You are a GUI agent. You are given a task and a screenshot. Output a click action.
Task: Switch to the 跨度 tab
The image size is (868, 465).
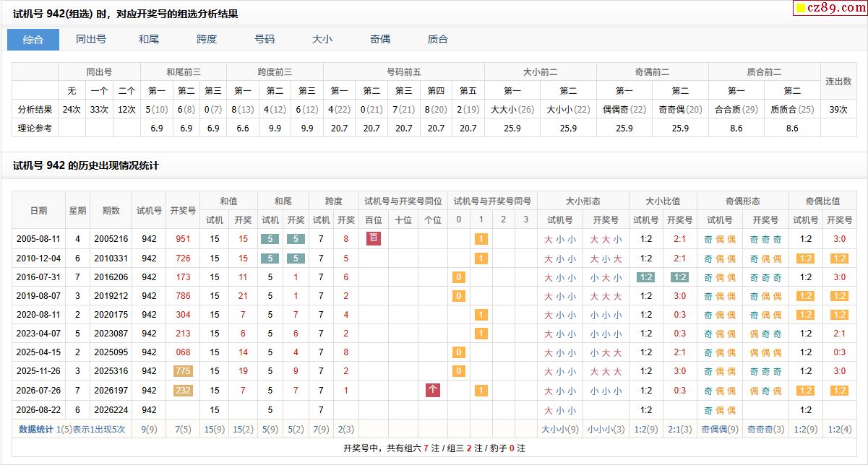point(207,40)
